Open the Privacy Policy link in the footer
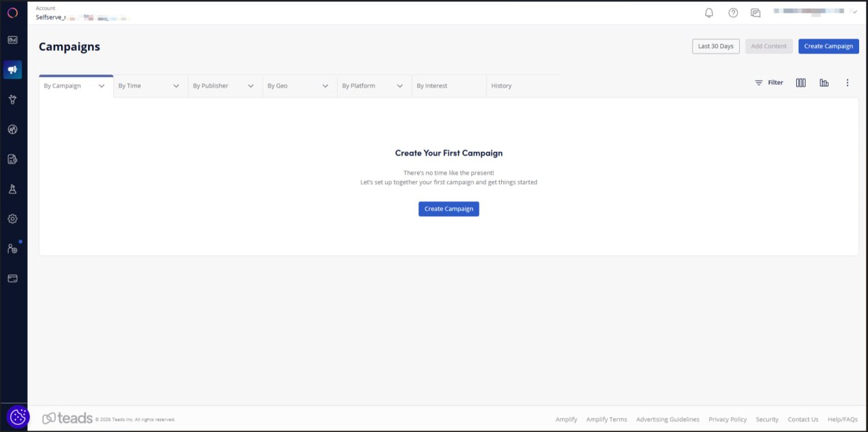Viewport: 868px width, 432px height. [728, 419]
